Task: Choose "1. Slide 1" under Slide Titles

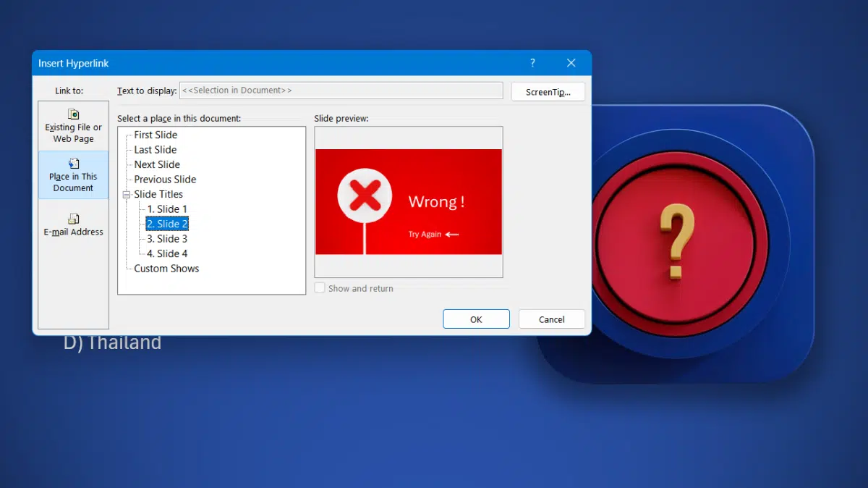Action: (167, 209)
